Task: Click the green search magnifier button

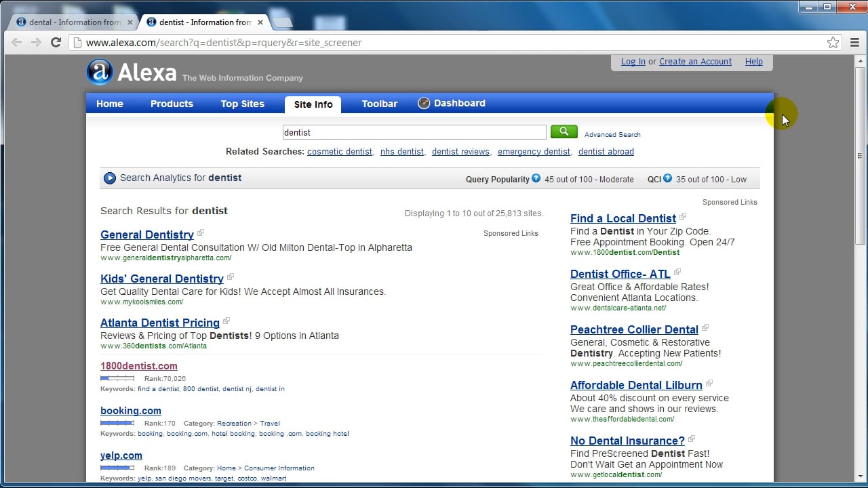Action: 564,131
